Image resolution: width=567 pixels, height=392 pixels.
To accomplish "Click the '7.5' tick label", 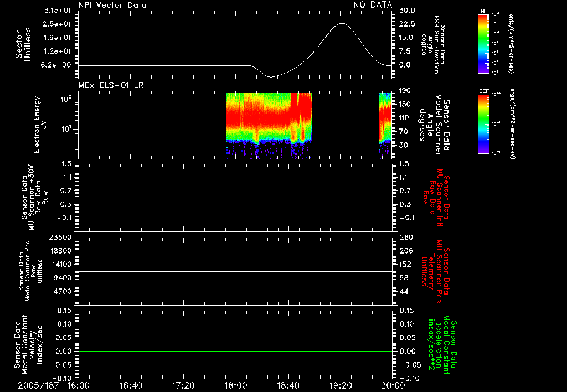I will tap(405, 51).
